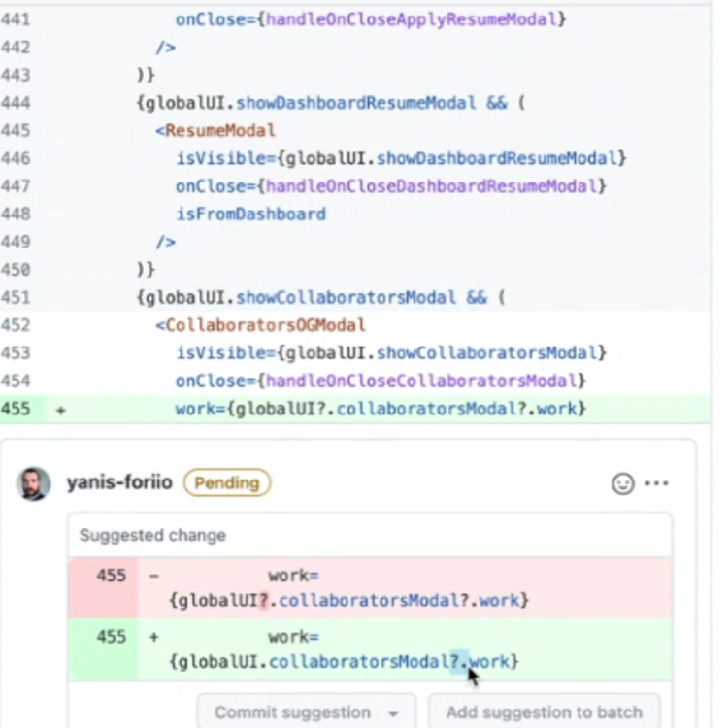Click line number 452 in the gutter

tap(16, 325)
